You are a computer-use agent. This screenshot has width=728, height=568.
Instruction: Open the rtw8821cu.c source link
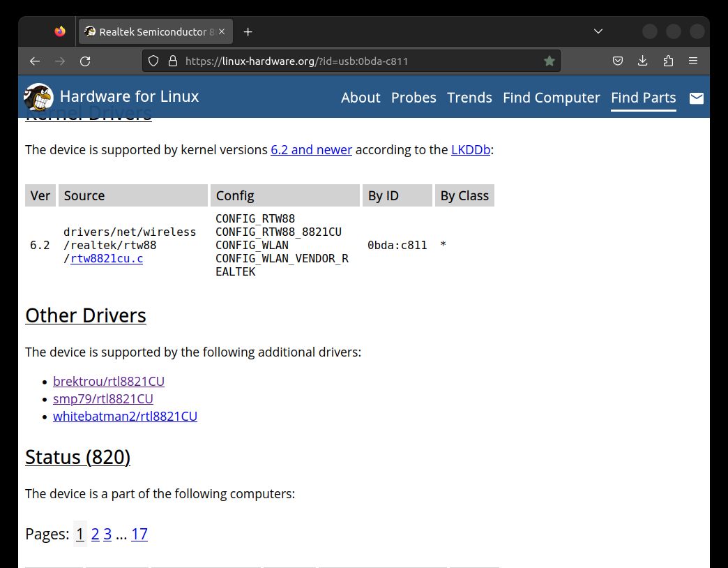pyautogui.click(x=107, y=259)
